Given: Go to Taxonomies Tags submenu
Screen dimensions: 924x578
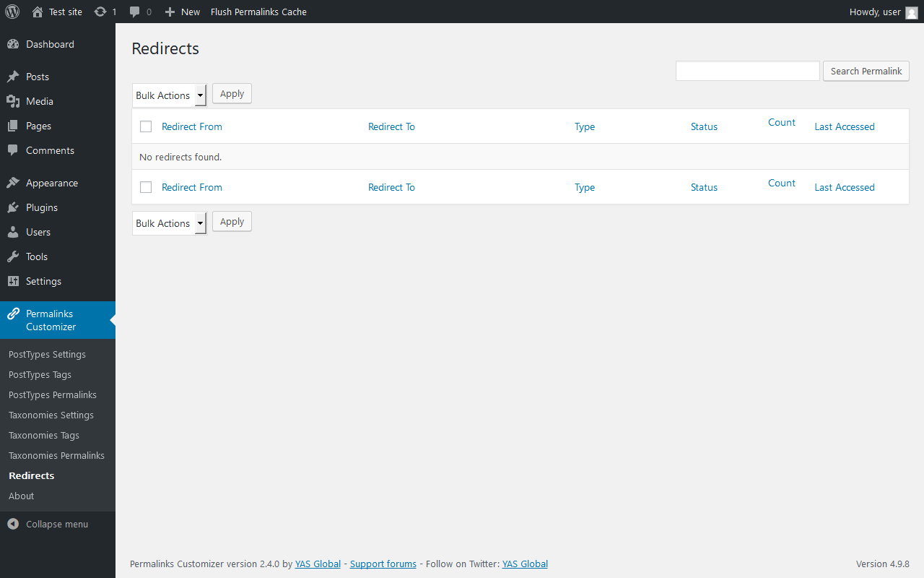Looking at the screenshot, I should coord(44,435).
